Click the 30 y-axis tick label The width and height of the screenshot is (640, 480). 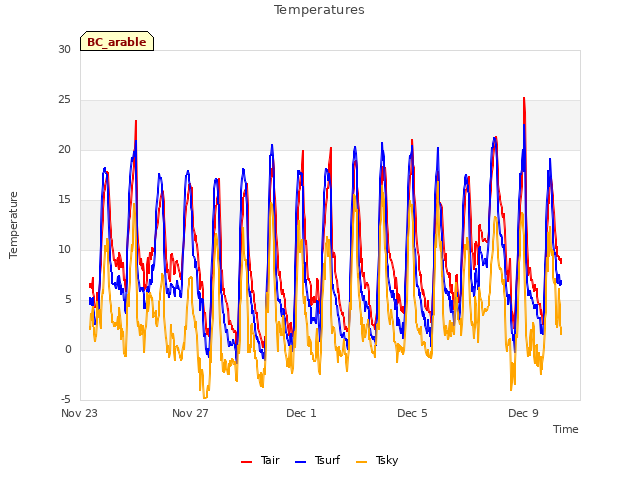pos(64,49)
